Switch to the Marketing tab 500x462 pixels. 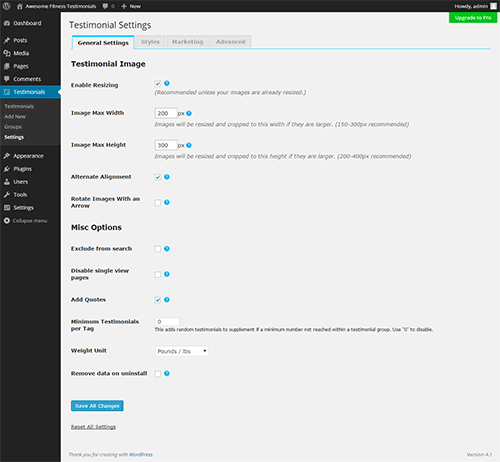pyautogui.click(x=187, y=42)
